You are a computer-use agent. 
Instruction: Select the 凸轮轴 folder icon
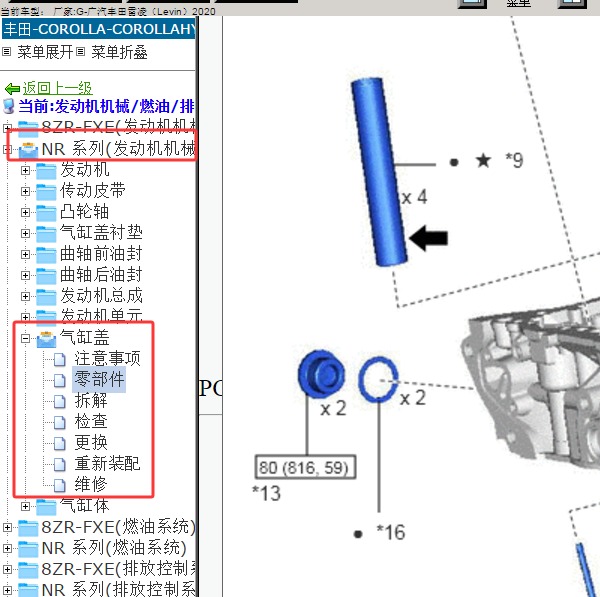click(46, 213)
